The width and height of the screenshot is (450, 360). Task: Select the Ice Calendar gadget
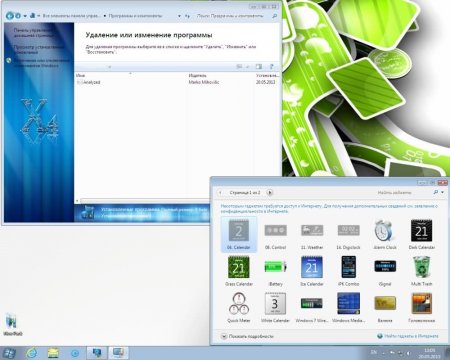tap(312, 271)
